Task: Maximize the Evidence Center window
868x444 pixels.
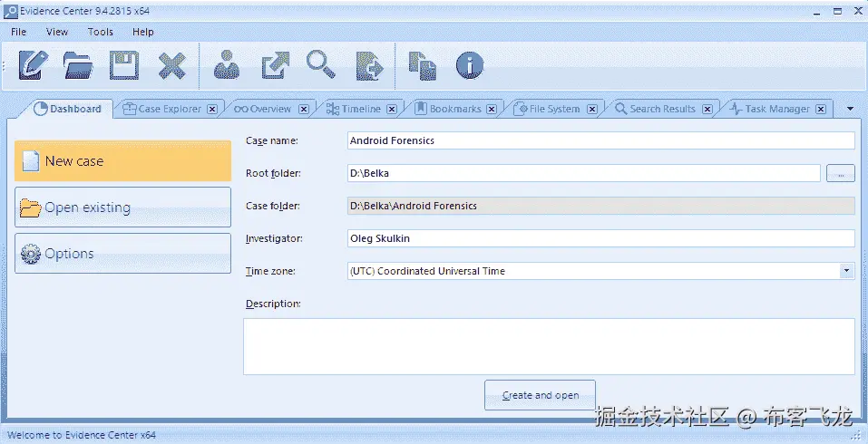Action: pos(837,11)
